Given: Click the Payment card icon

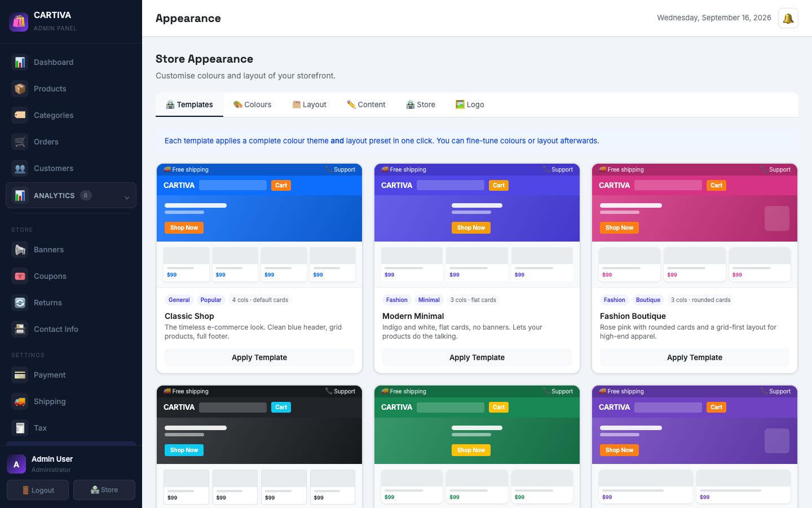Looking at the screenshot, I should click(x=20, y=375).
